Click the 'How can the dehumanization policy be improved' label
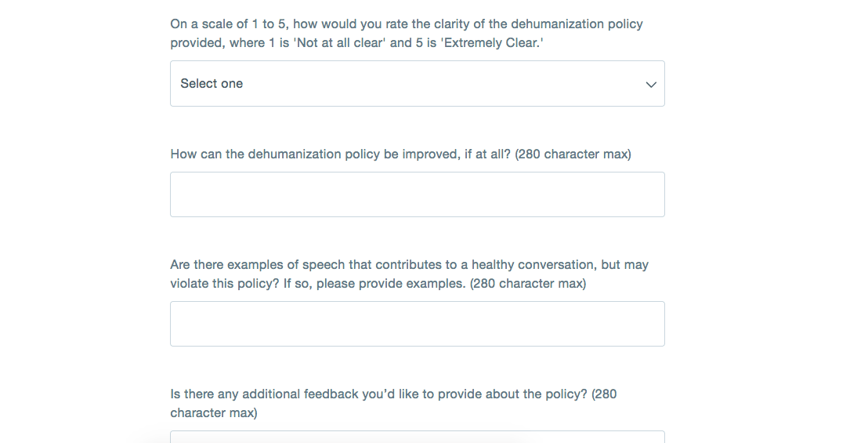This screenshot has height=443, width=868. click(401, 154)
